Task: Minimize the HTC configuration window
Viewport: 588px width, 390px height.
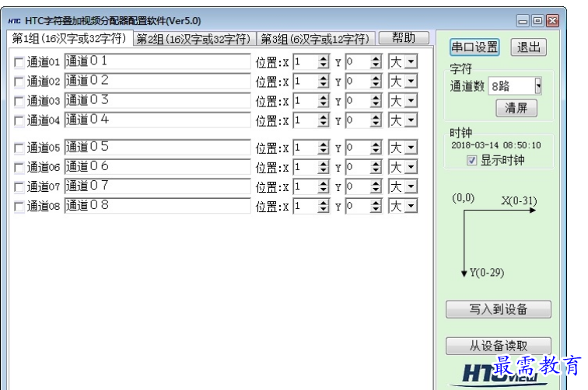Action: click(523, 21)
